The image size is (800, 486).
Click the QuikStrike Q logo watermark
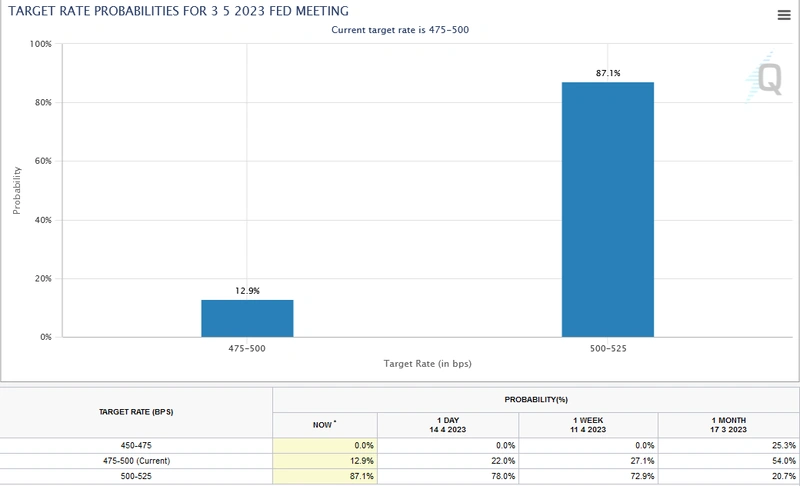coord(766,78)
